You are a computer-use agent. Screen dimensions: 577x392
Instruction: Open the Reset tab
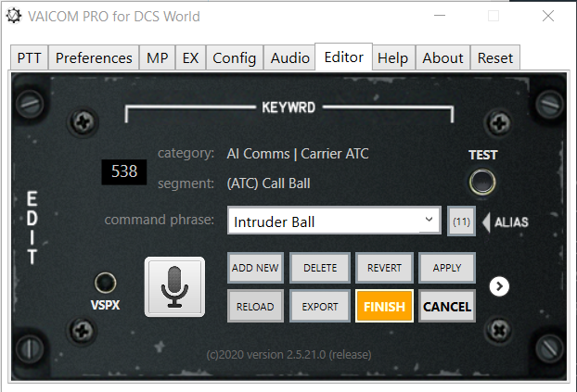pyautogui.click(x=495, y=57)
